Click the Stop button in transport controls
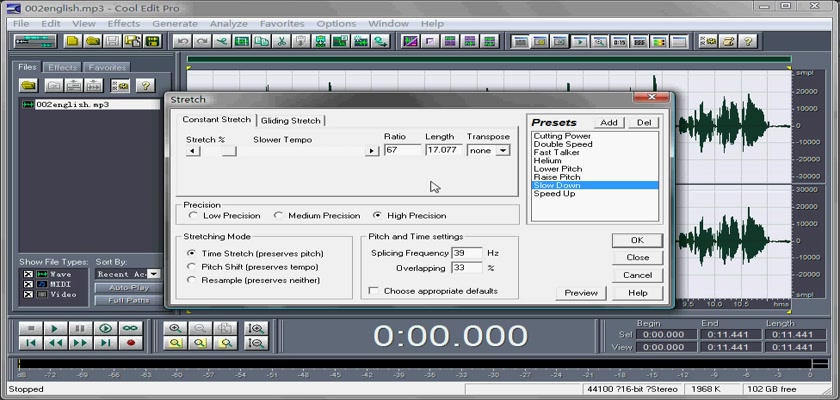The width and height of the screenshot is (840, 400). point(31,328)
